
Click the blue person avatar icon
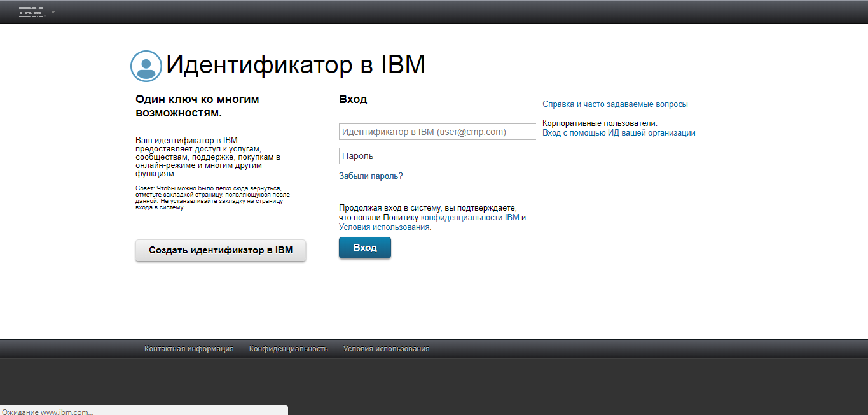pyautogui.click(x=146, y=65)
